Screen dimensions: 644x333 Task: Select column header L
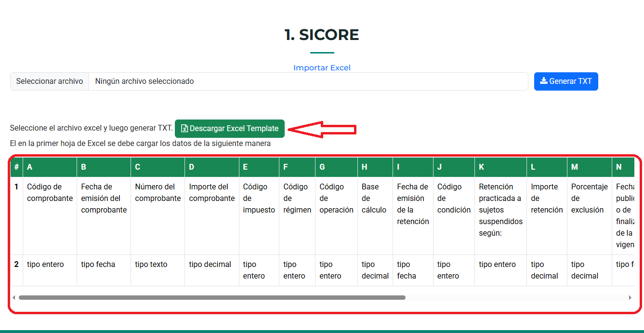pyautogui.click(x=547, y=167)
